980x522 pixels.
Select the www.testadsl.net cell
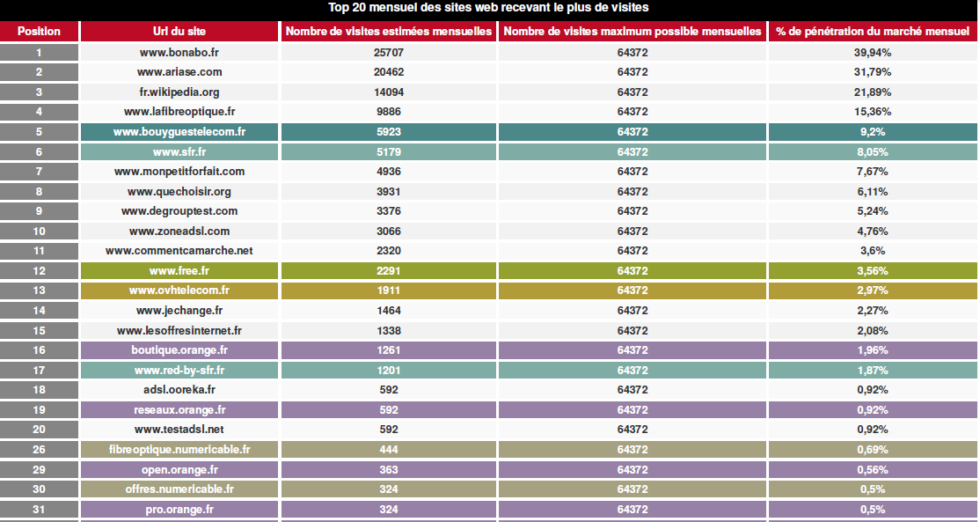[179, 430]
